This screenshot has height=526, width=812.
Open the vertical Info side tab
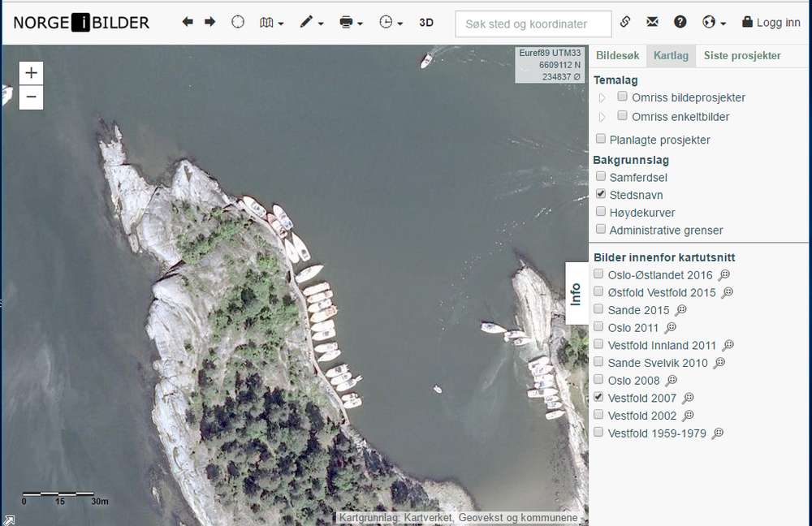[577, 294]
